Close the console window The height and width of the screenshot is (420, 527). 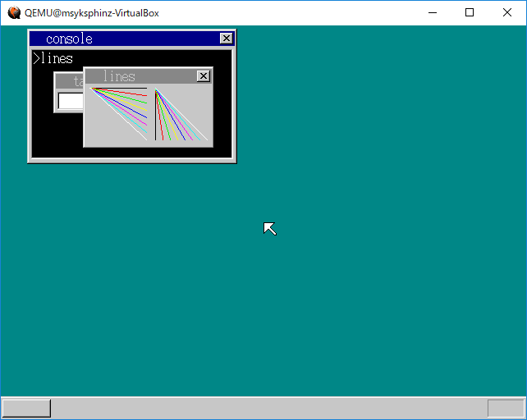pos(227,39)
